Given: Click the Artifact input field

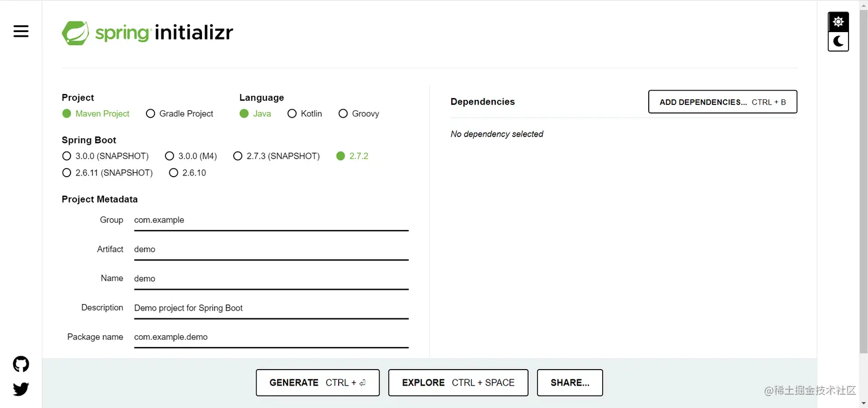Looking at the screenshot, I should click(x=271, y=250).
